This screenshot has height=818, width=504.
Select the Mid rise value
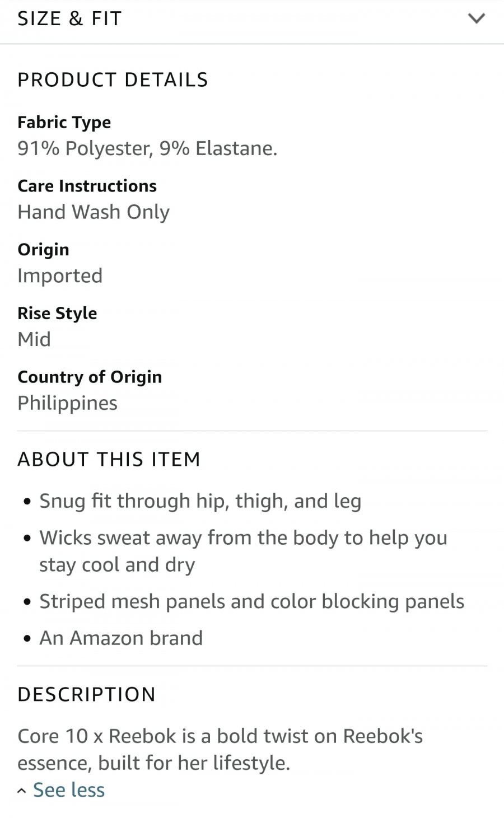(34, 339)
